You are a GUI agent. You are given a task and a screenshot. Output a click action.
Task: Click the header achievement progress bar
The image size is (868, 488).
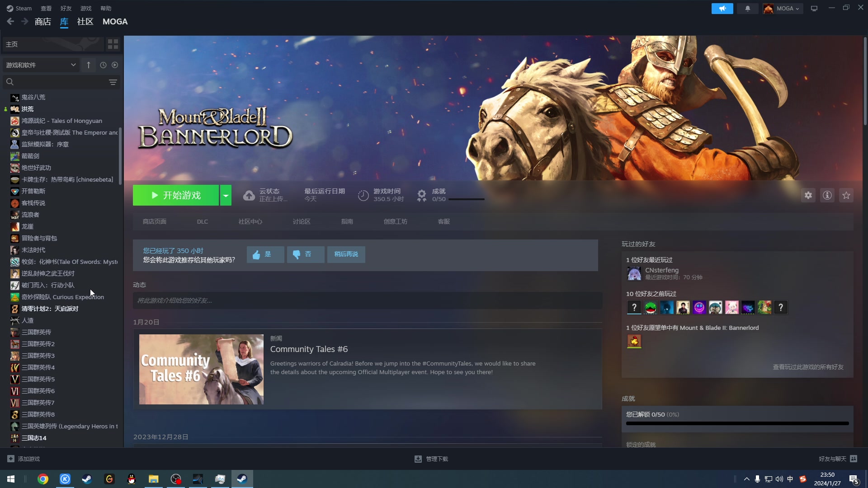pyautogui.click(x=466, y=199)
